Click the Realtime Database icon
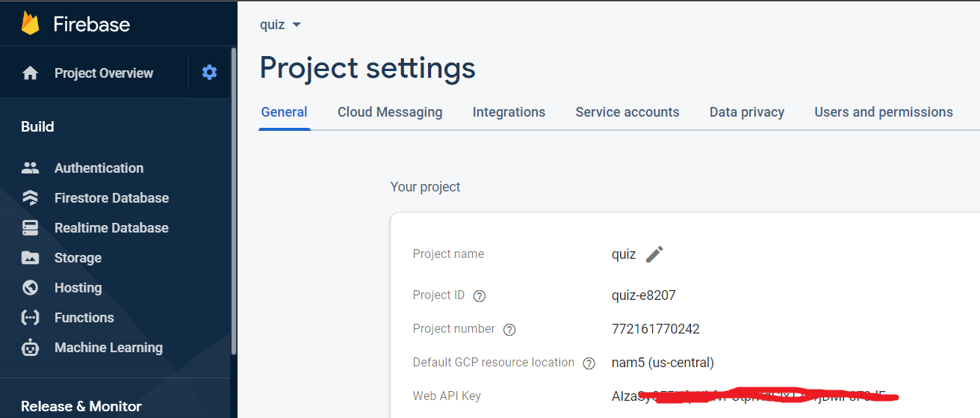The image size is (980, 418). 30,228
